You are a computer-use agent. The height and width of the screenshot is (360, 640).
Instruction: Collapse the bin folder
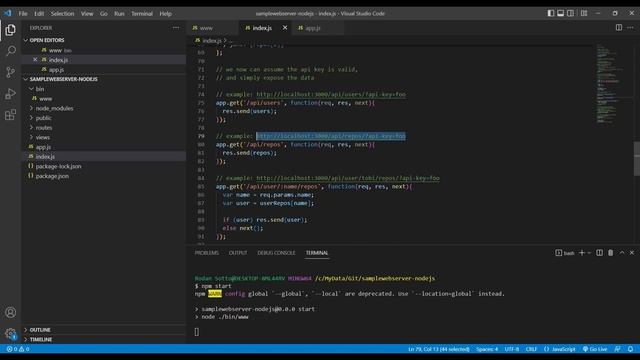coord(104,89)
